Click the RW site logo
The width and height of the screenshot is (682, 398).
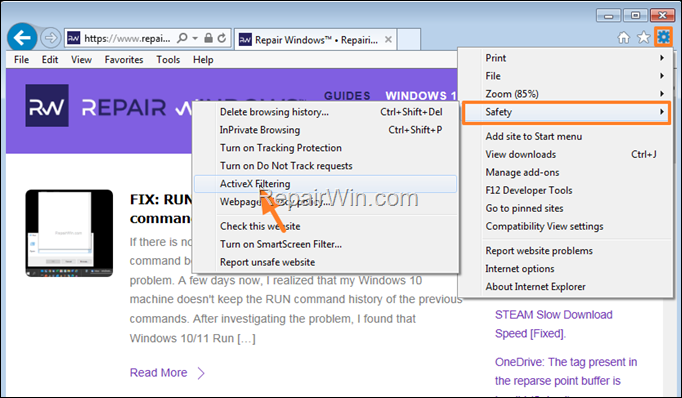point(47,106)
